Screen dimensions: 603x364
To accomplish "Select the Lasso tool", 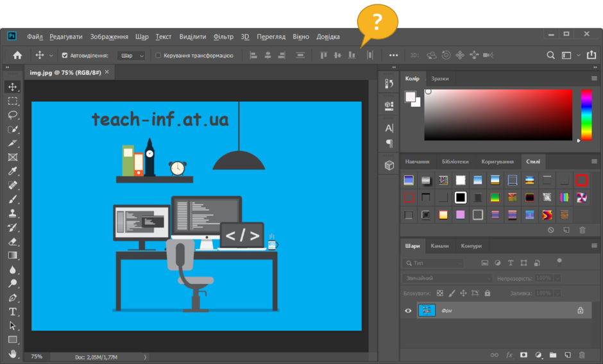I will [12, 115].
